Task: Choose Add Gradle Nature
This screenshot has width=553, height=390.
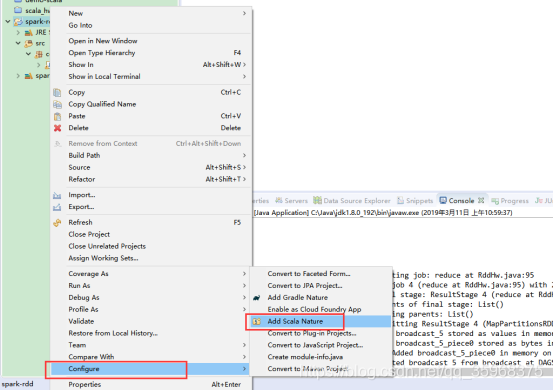Action: (x=321, y=298)
